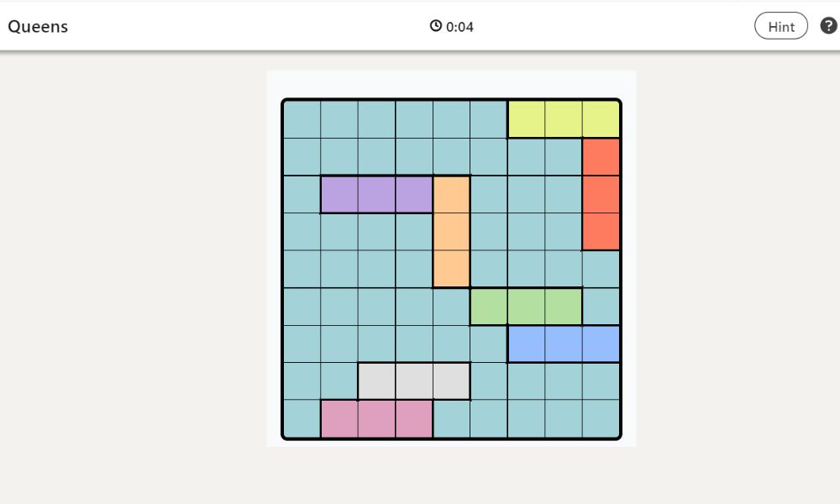
Task: Mark the red cell in the second row
Action: pos(602,155)
